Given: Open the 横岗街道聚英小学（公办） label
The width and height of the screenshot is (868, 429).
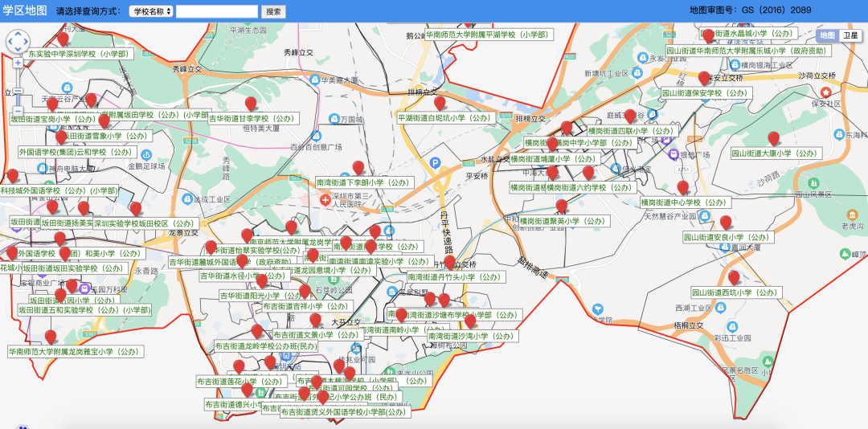Looking at the screenshot, I should tap(563, 222).
